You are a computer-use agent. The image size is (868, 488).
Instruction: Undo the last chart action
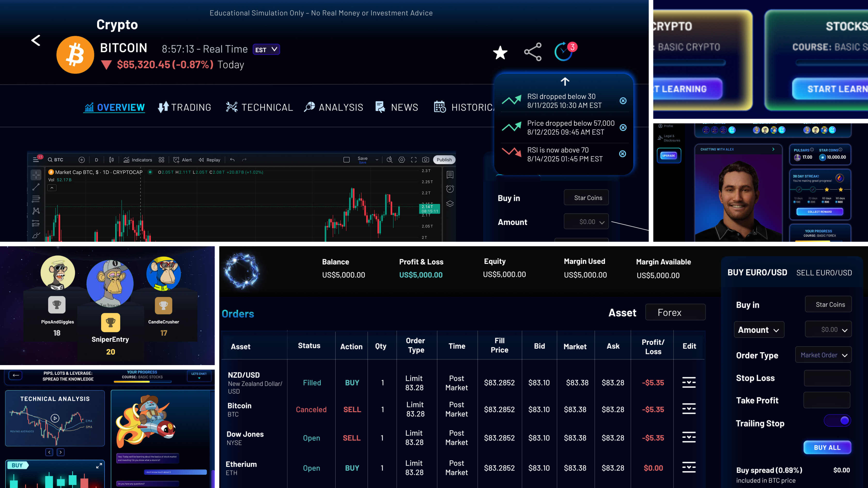pyautogui.click(x=232, y=160)
